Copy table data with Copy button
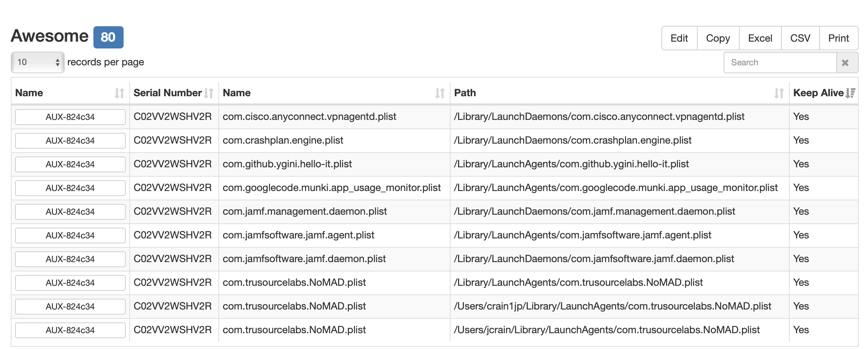Viewport: 868px width, 349px height. coord(718,38)
